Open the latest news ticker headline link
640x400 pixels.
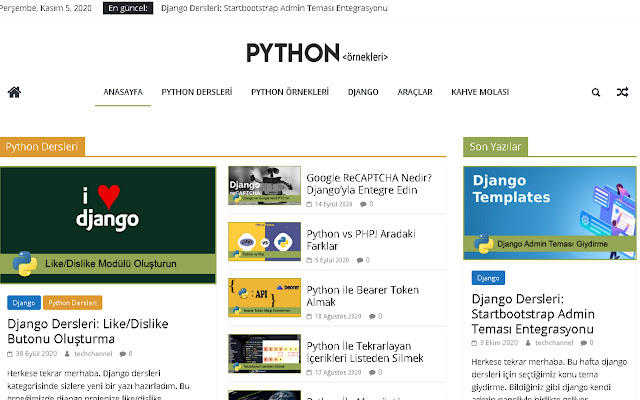click(274, 8)
